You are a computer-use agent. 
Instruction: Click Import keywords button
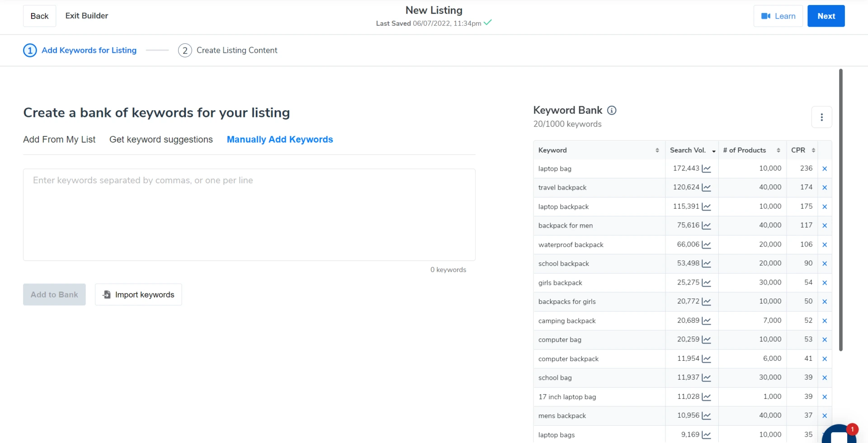click(138, 294)
